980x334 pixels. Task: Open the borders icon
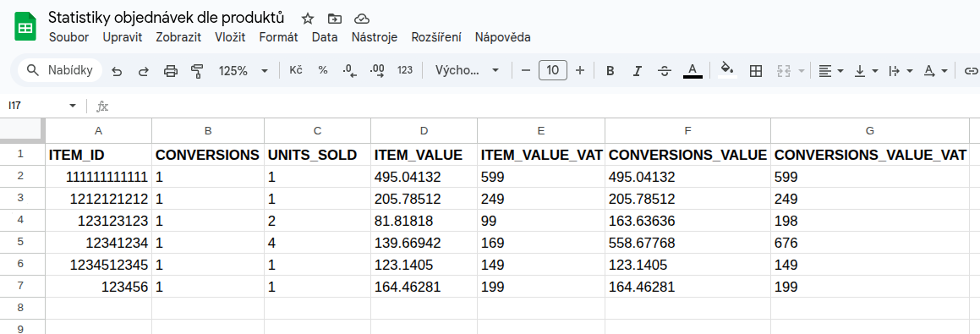756,71
